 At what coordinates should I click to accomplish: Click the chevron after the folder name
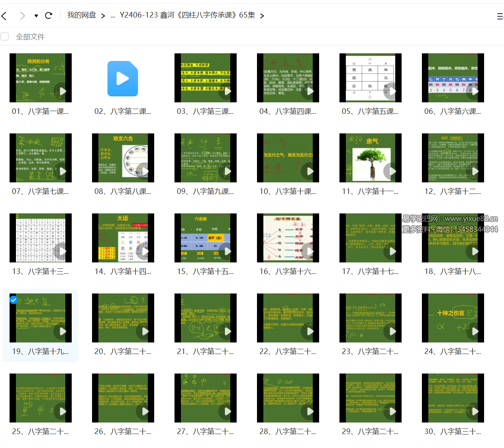(x=262, y=16)
